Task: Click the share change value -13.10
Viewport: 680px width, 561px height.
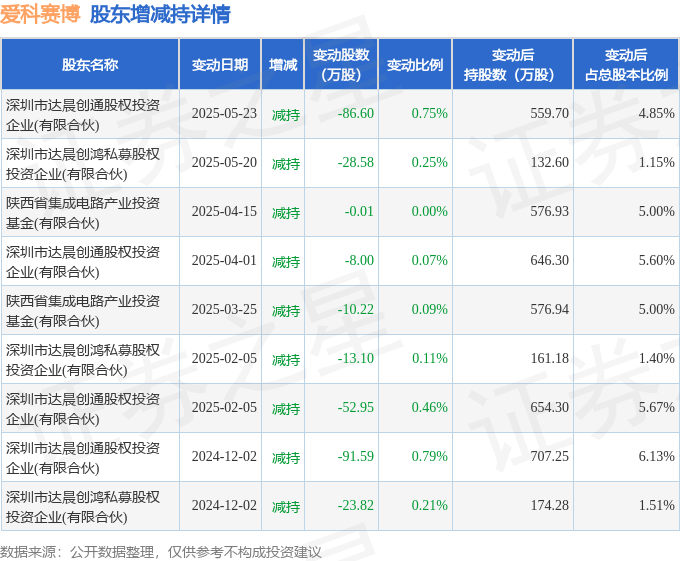Action: pyautogui.click(x=356, y=359)
